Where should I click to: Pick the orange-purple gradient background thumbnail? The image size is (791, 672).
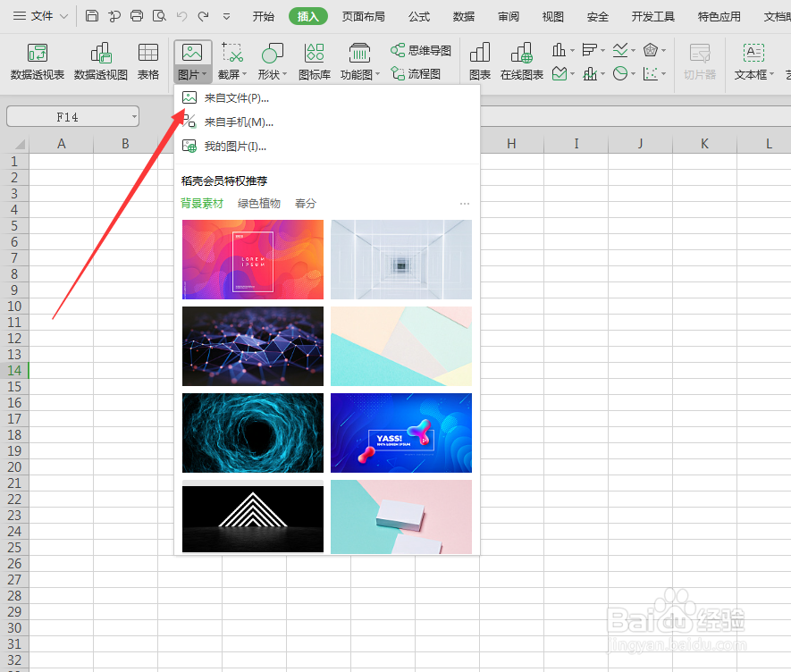[x=253, y=259]
